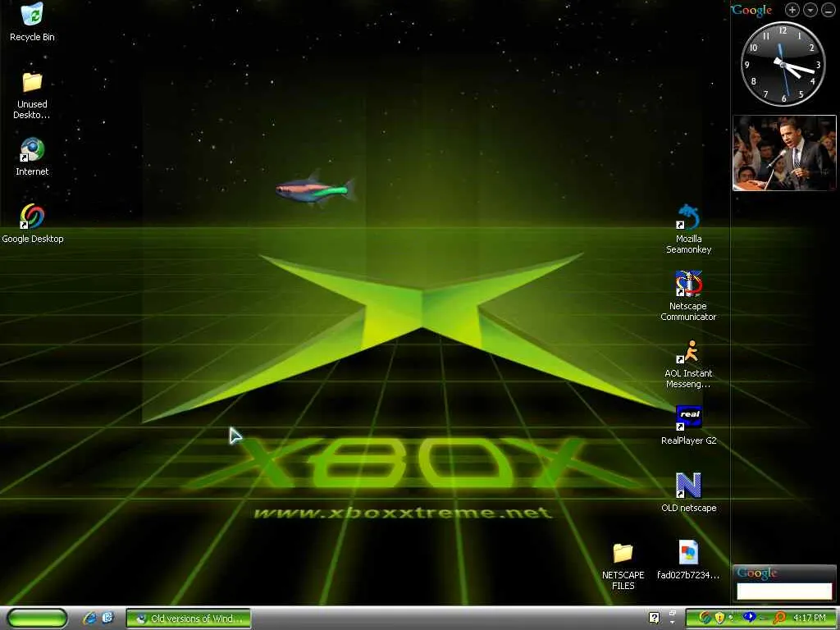Click the Google logo above the search box
840x630 pixels.
[757, 573]
